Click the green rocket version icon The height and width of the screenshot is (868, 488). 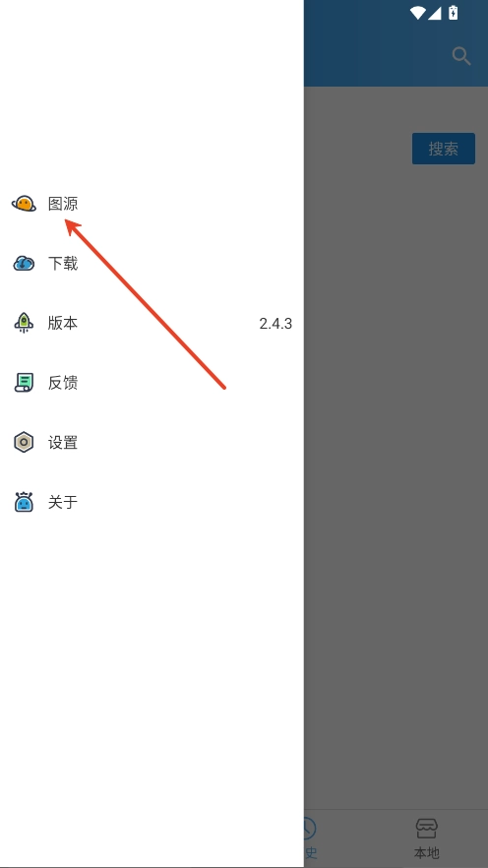tap(24, 323)
